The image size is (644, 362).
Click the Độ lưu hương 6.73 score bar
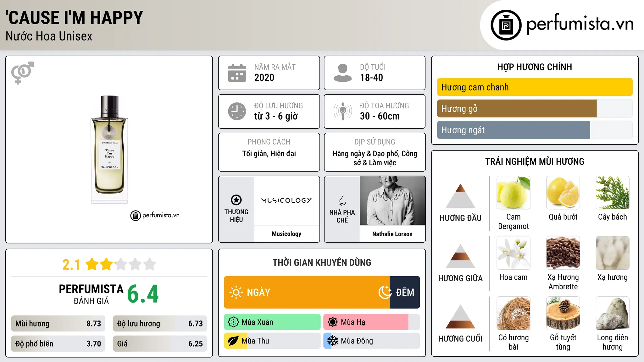(x=160, y=324)
